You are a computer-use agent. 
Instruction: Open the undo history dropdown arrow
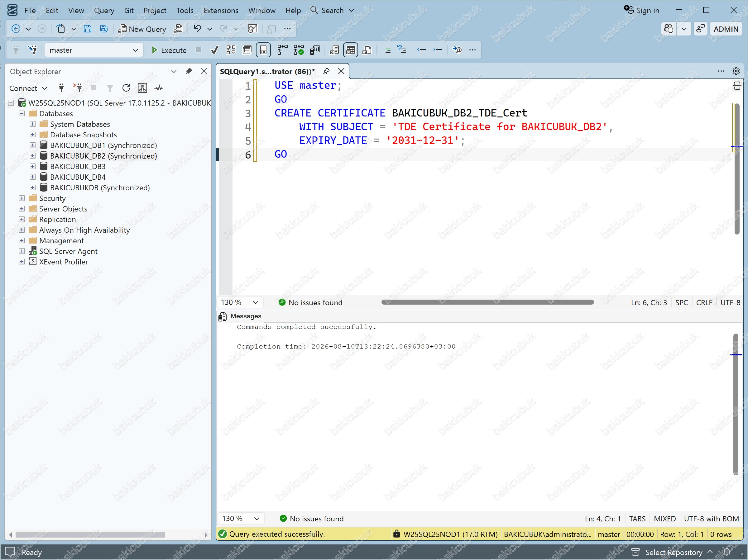pos(210,29)
